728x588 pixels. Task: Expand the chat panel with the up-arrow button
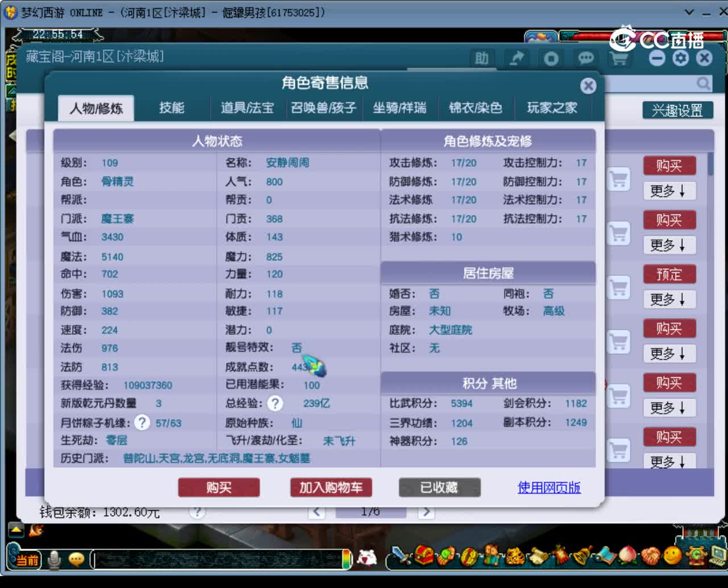(16, 530)
